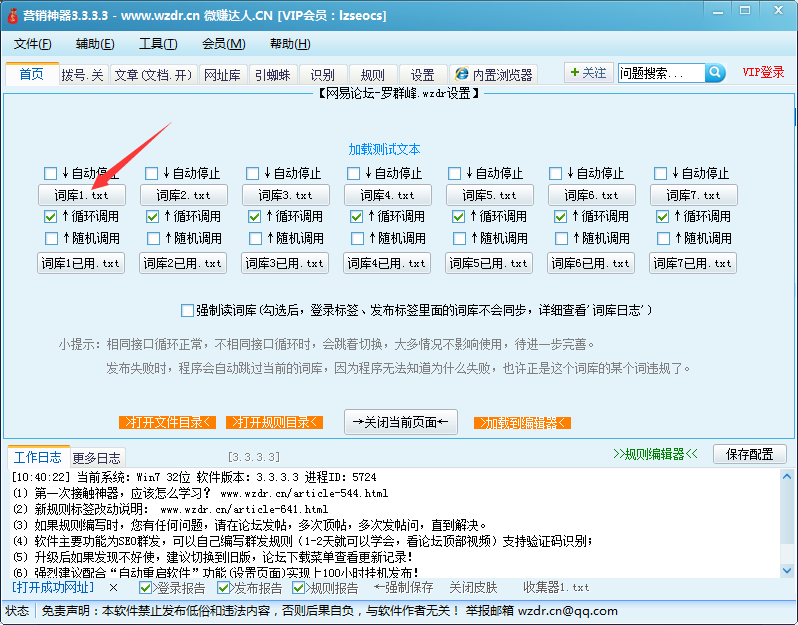Click the ←强制保存 link
Viewport: 798px width, 625px height.
click(x=404, y=588)
